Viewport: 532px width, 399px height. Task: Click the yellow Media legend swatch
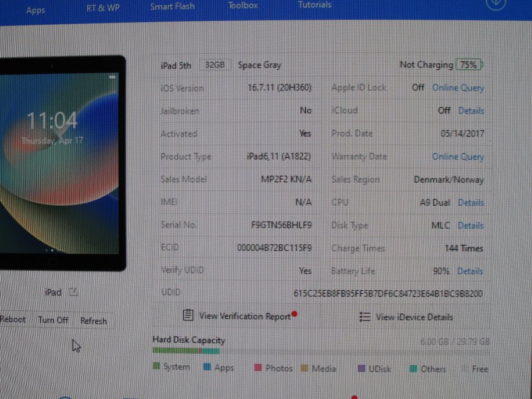(304, 368)
